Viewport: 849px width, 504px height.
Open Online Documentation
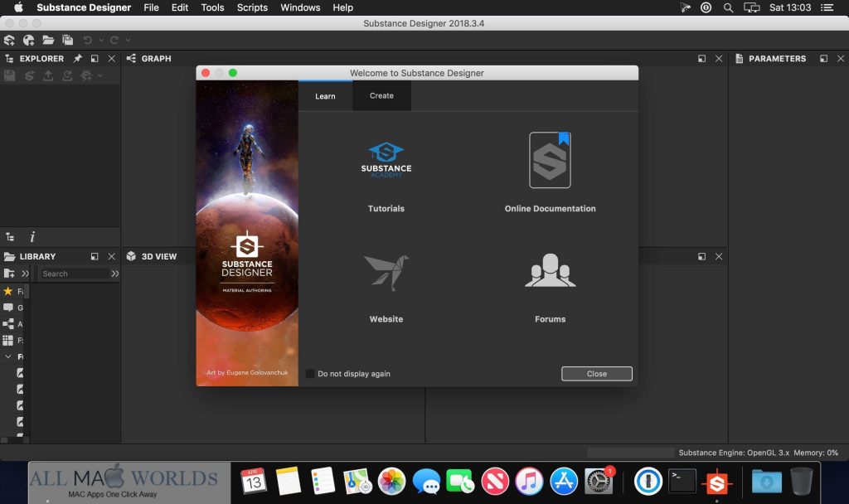click(551, 173)
